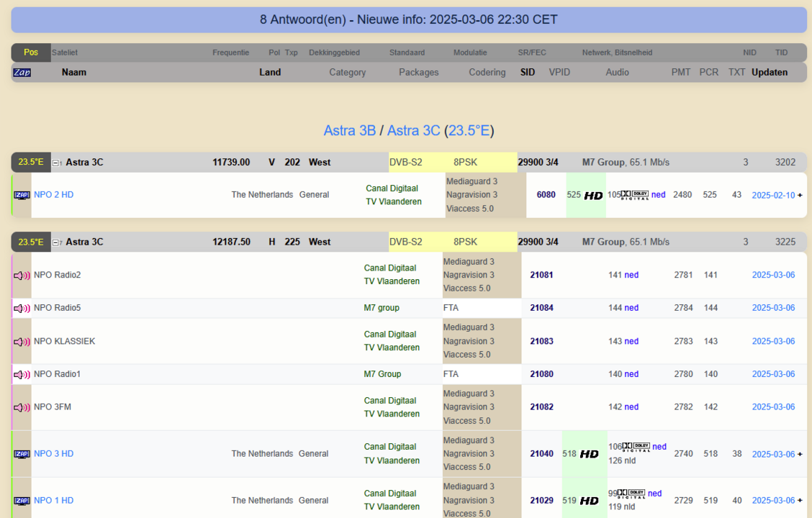The height and width of the screenshot is (518, 812).
Task: Click the speaker icon for NPO Radio1
Action: (x=22, y=374)
